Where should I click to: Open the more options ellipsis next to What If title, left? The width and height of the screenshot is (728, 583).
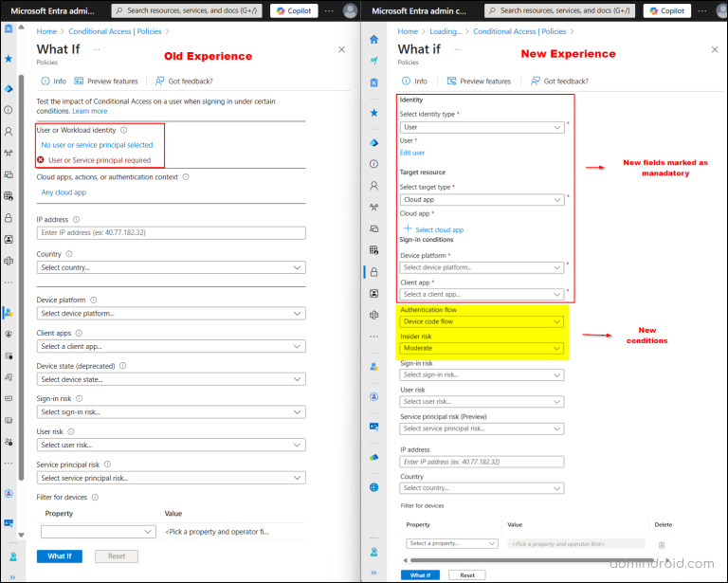coord(97,49)
